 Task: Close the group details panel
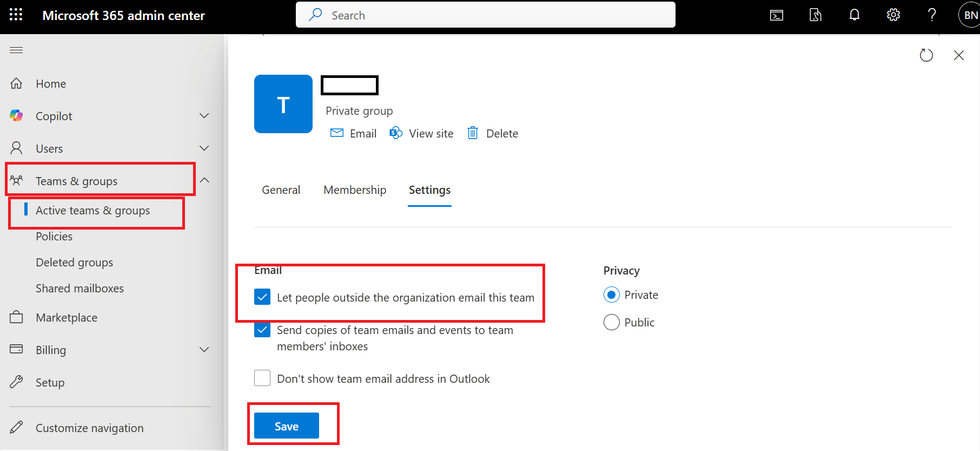point(959,55)
